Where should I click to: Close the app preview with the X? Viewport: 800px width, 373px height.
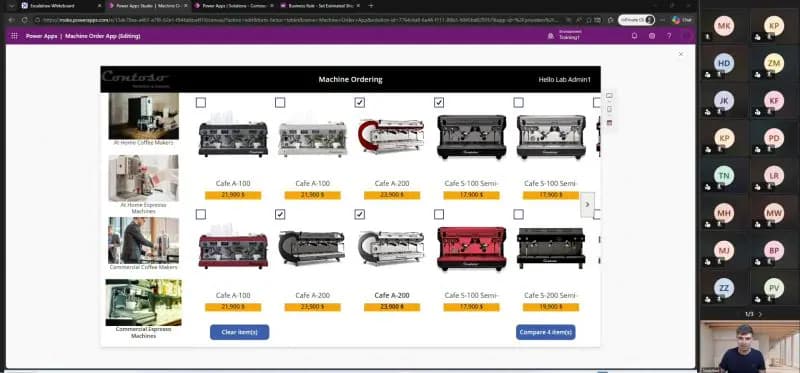click(x=680, y=54)
